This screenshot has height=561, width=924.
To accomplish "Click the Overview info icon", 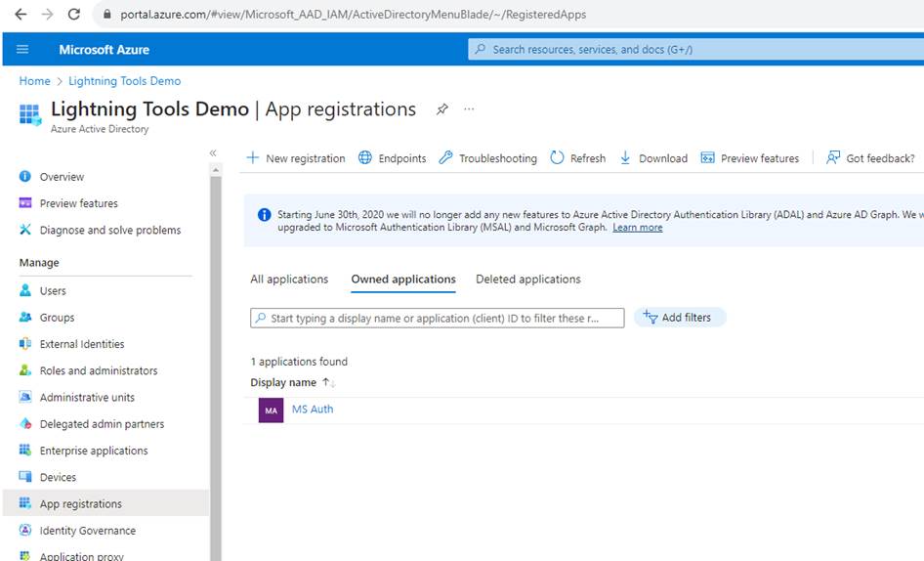I will pyautogui.click(x=24, y=176).
